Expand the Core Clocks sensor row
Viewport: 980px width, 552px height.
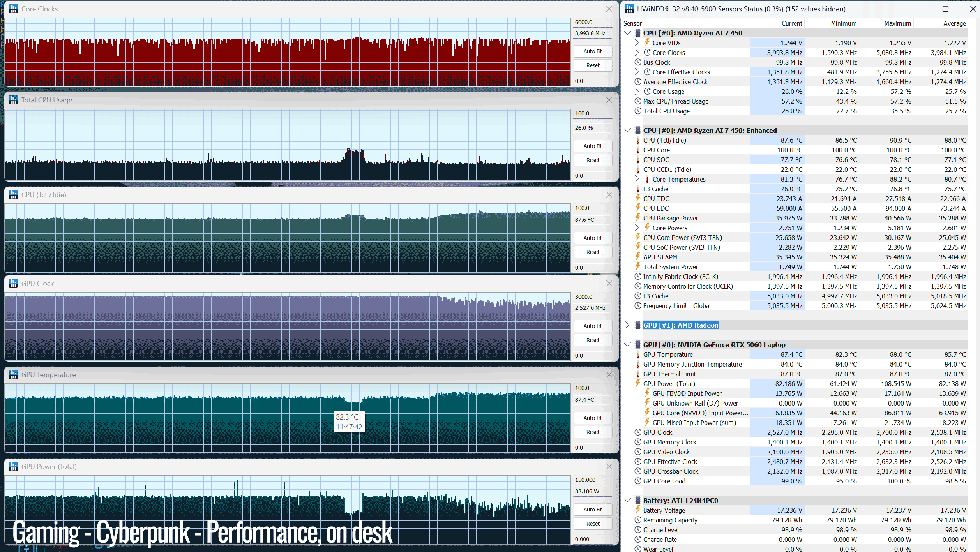click(x=637, y=52)
